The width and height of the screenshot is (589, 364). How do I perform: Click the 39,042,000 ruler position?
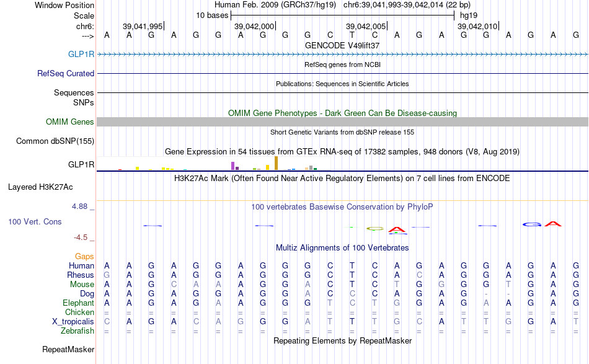pyautogui.click(x=254, y=26)
